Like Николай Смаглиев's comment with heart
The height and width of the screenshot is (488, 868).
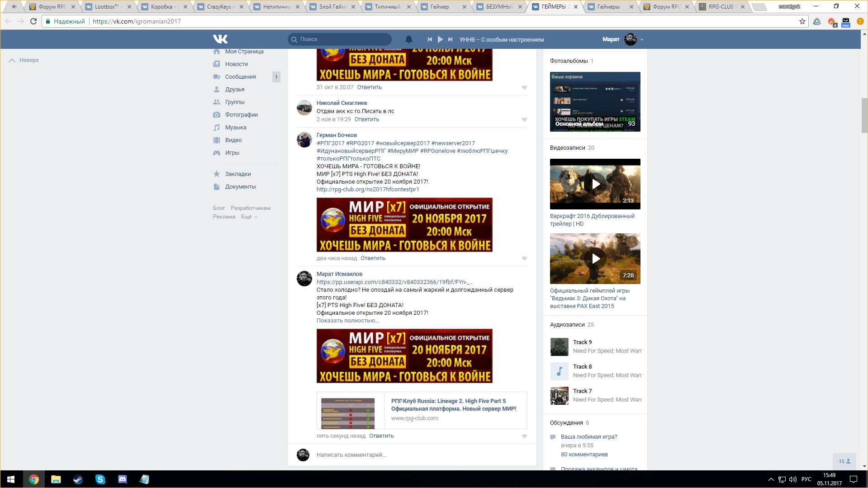click(524, 120)
